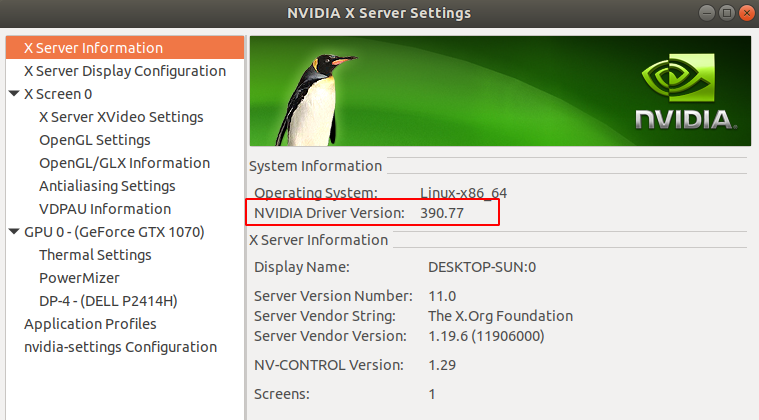
Task: Open PowerMizer page
Action: [79, 278]
